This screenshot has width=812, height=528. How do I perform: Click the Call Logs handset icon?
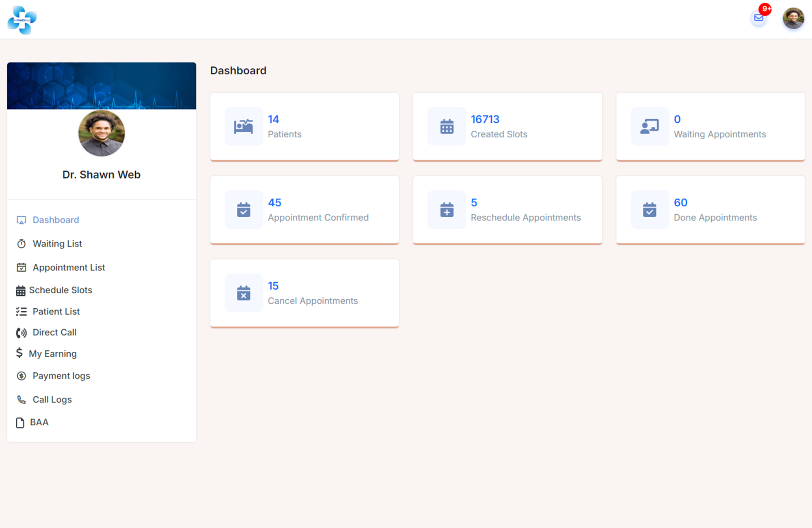point(22,400)
